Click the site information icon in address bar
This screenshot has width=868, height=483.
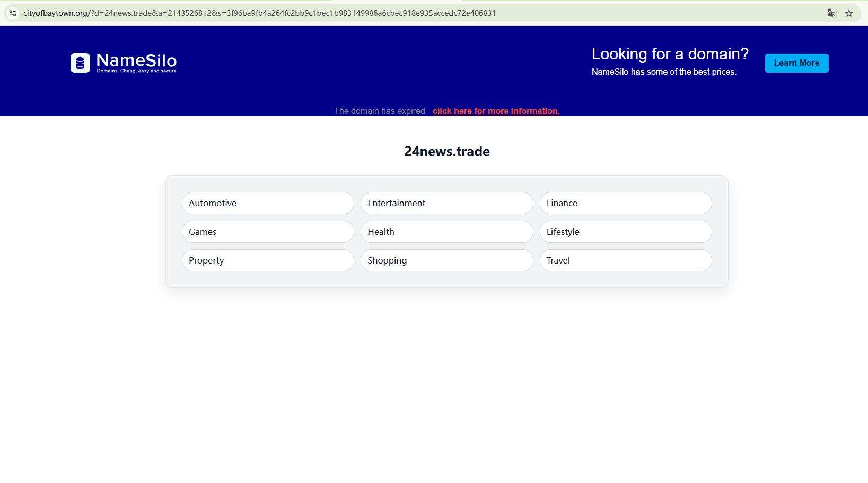[13, 13]
